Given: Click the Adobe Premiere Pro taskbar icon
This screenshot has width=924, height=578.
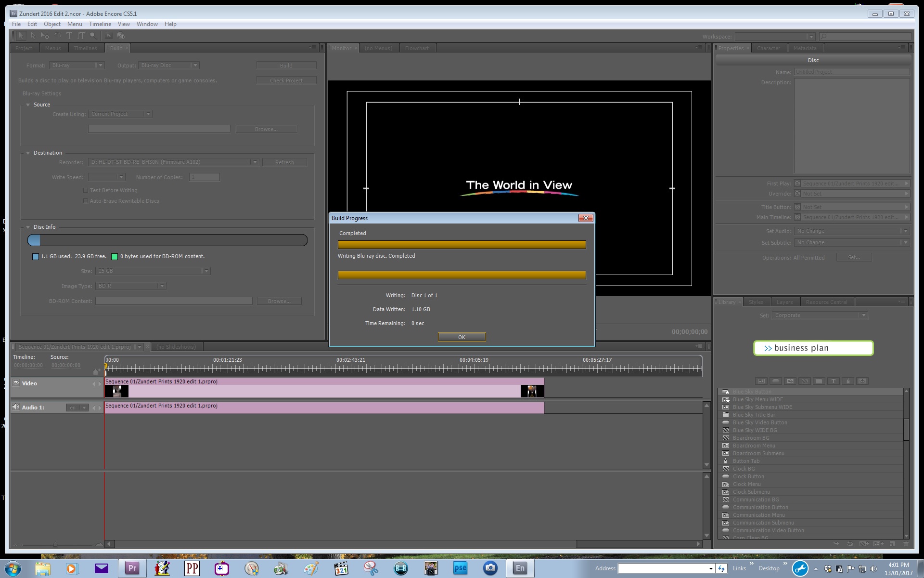Looking at the screenshot, I should tap(131, 568).
